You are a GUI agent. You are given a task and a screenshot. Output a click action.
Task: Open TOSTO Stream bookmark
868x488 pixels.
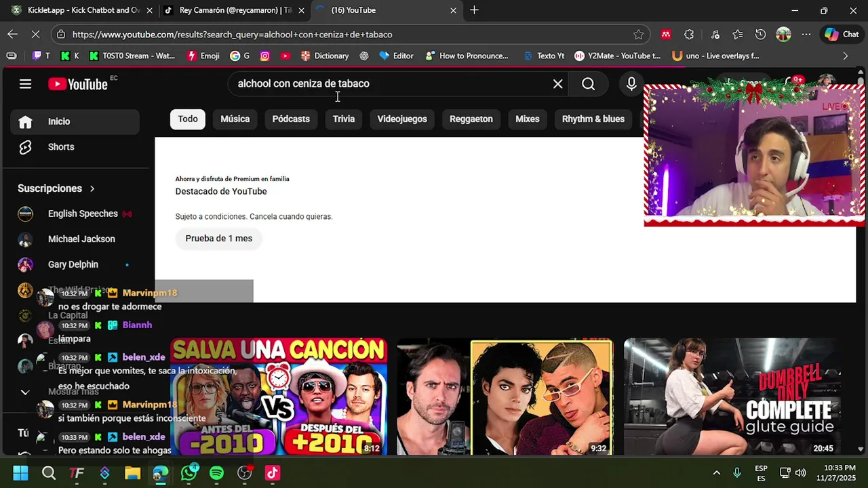132,56
